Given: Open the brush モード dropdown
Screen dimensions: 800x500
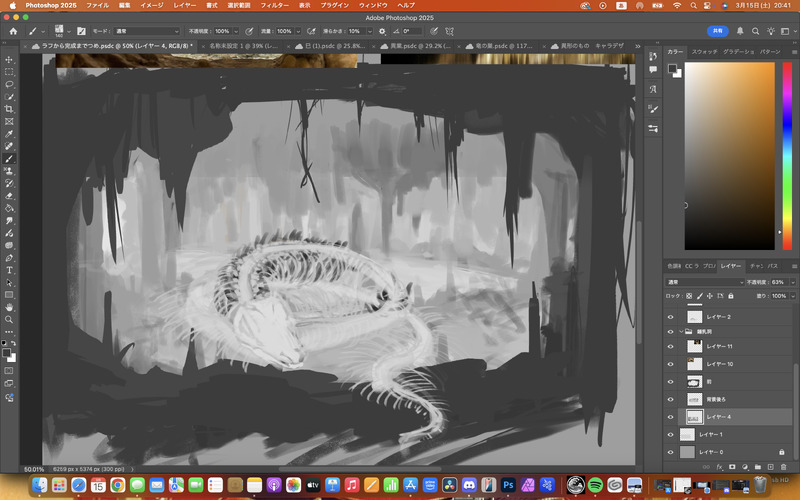Looking at the screenshot, I should [x=147, y=31].
